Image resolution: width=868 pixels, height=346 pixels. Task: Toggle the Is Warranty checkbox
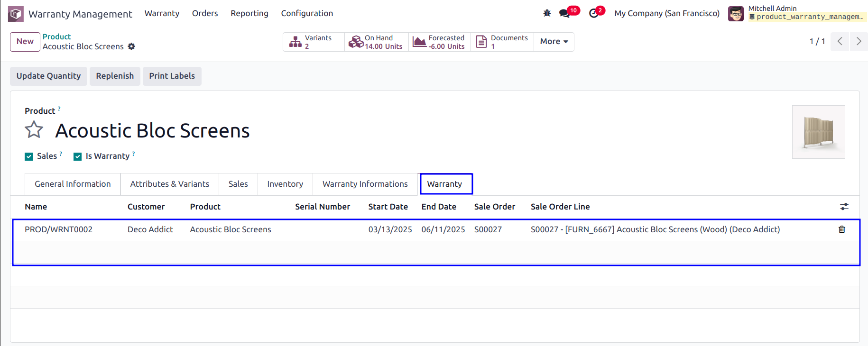pyautogui.click(x=78, y=156)
